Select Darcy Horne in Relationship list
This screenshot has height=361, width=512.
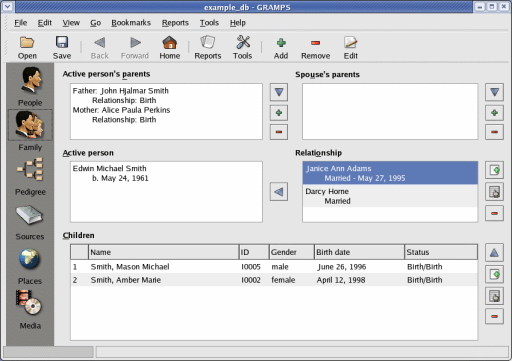pyautogui.click(x=390, y=196)
